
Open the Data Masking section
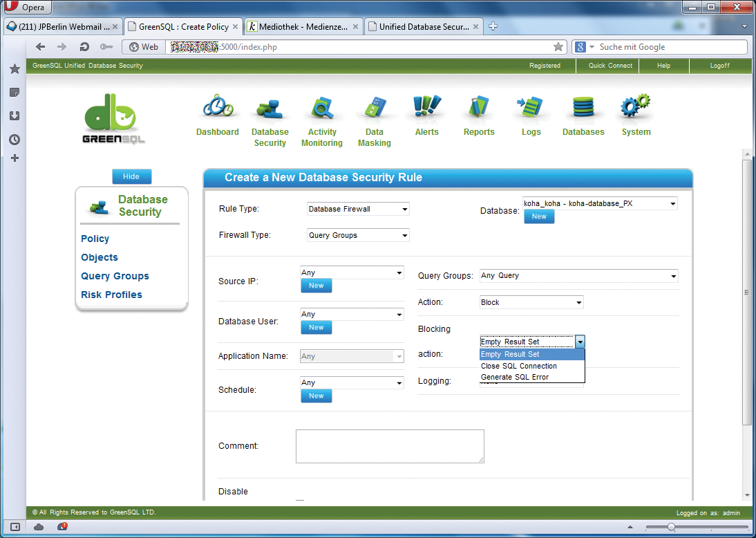pos(374,111)
